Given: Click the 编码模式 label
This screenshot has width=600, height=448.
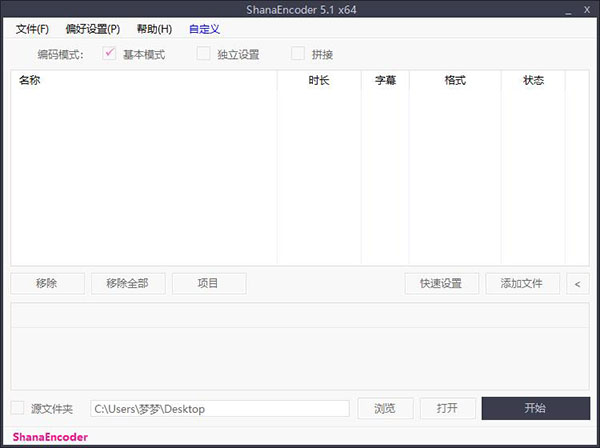Looking at the screenshot, I should (x=60, y=55).
